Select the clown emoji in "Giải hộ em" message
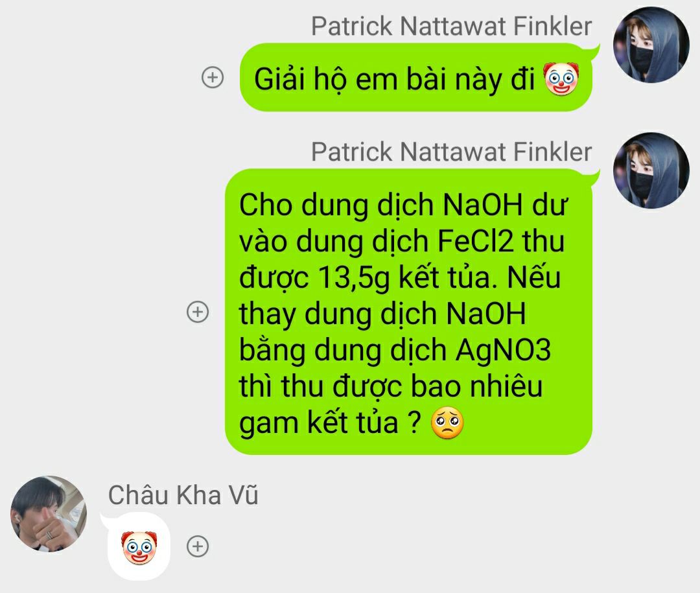700x593 pixels. click(x=561, y=79)
